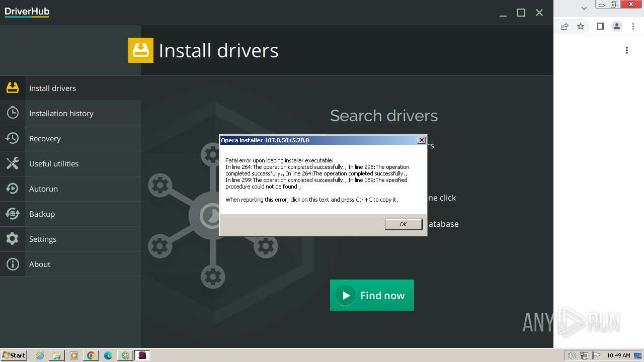This screenshot has width=644, height=362.
Task: Click the large yellow Install drivers header icon
Action: [x=141, y=50]
